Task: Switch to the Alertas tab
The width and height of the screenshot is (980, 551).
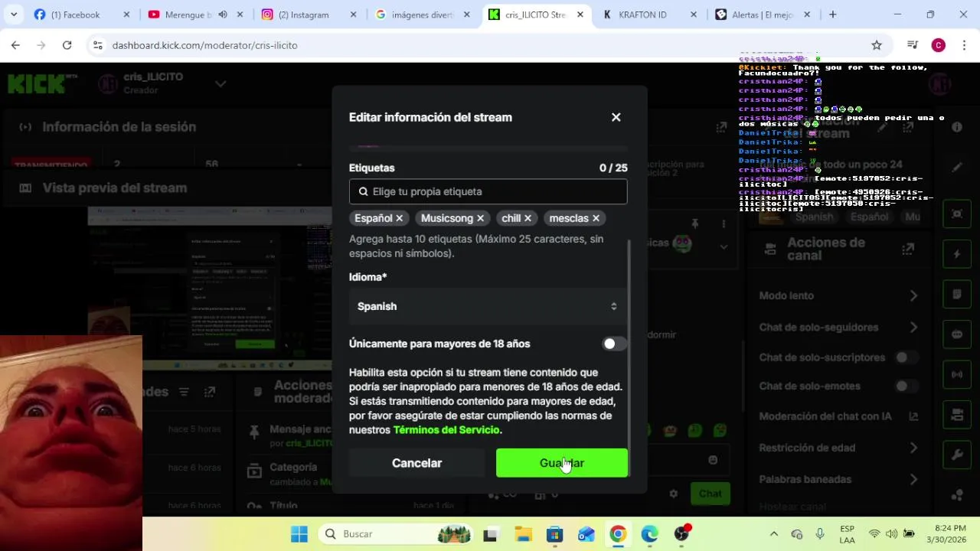Action: pyautogui.click(x=763, y=15)
